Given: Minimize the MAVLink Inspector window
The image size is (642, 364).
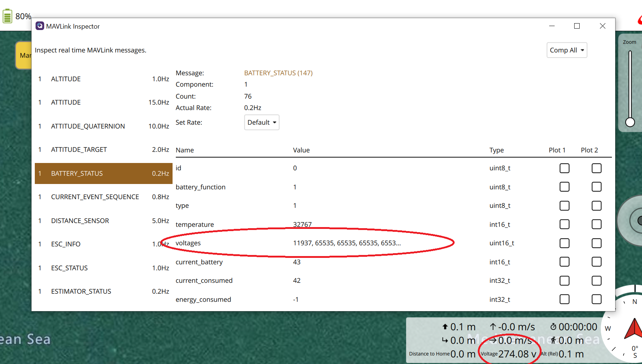Looking at the screenshot, I should 552,26.
